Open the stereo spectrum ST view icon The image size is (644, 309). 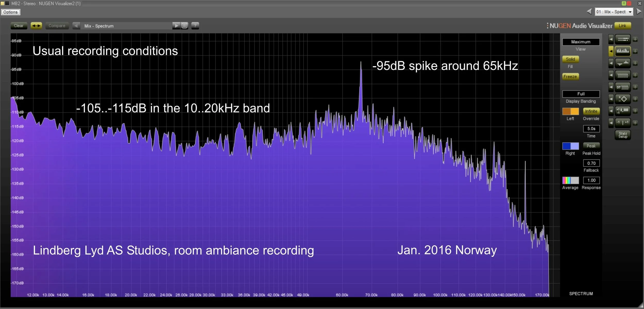click(623, 87)
